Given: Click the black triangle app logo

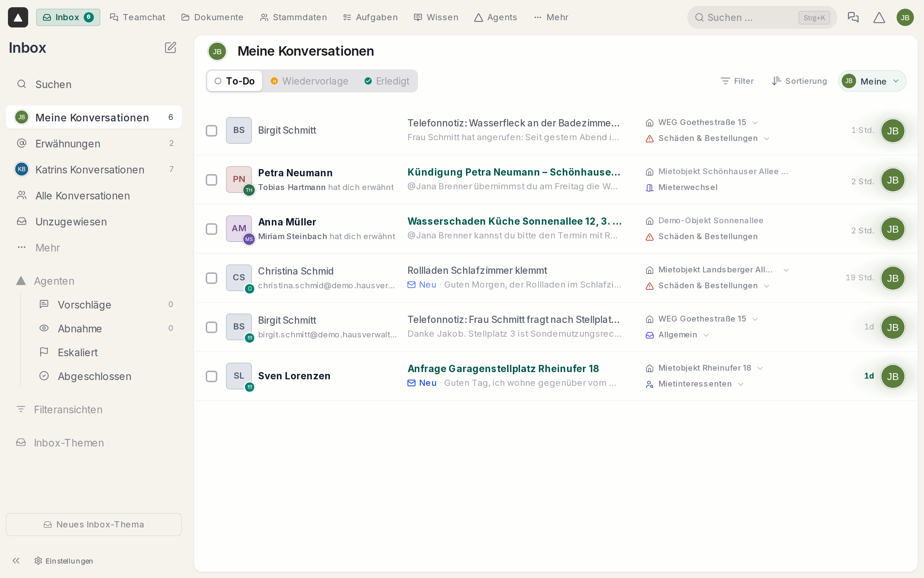Looking at the screenshot, I should pos(18,17).
